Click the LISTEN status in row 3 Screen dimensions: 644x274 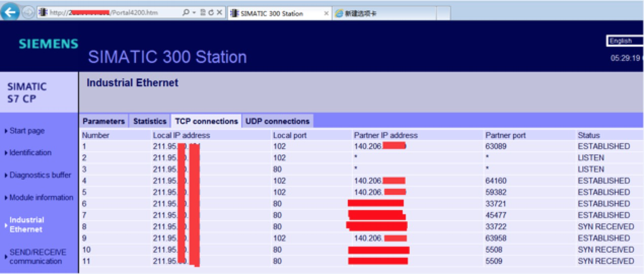591,169
